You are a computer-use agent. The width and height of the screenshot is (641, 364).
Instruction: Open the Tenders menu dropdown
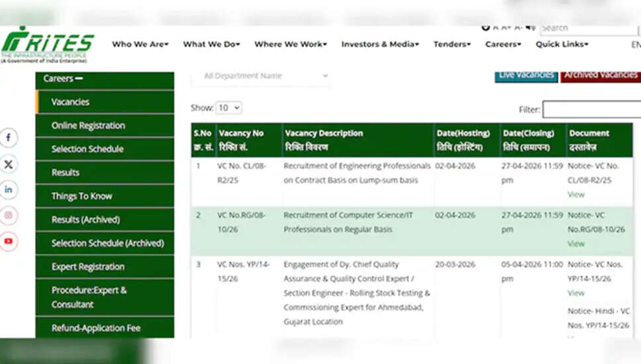tap(452, 44)
